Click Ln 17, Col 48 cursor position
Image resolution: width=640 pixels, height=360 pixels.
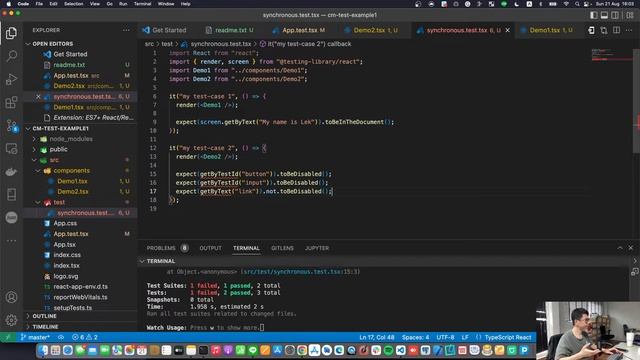(x=376, y=337)
